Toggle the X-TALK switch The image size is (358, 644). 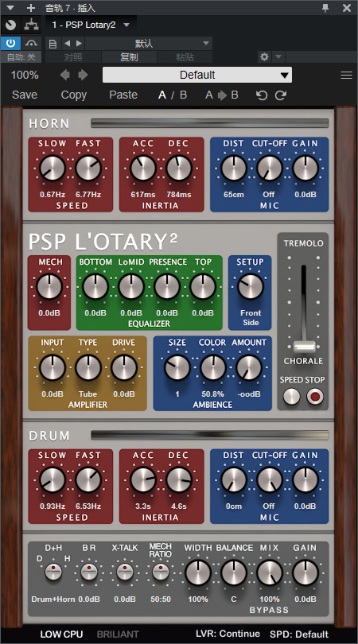point(125,572)
